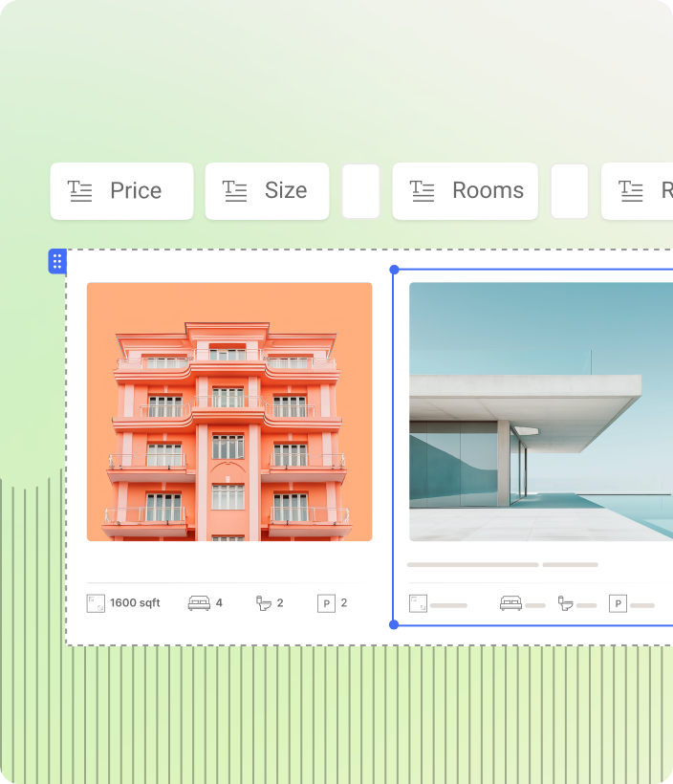
Task: Click the Rooms field chip
Action: click(x=465, y=191)
